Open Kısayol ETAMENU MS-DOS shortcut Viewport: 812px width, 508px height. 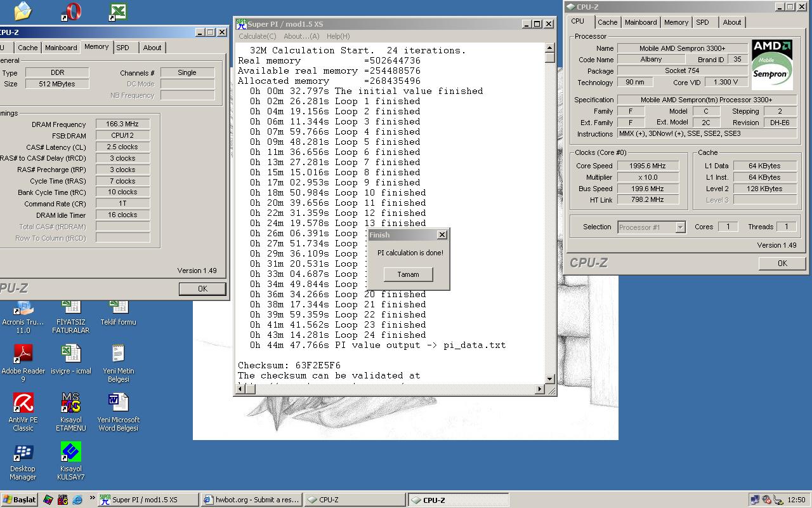pyautogui.click(x=71, y=402)
